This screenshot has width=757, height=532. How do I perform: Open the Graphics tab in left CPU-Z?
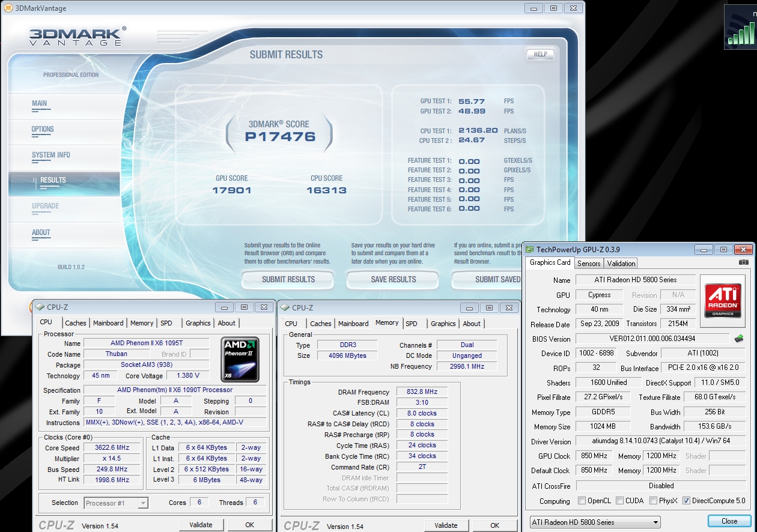point(198,323)
